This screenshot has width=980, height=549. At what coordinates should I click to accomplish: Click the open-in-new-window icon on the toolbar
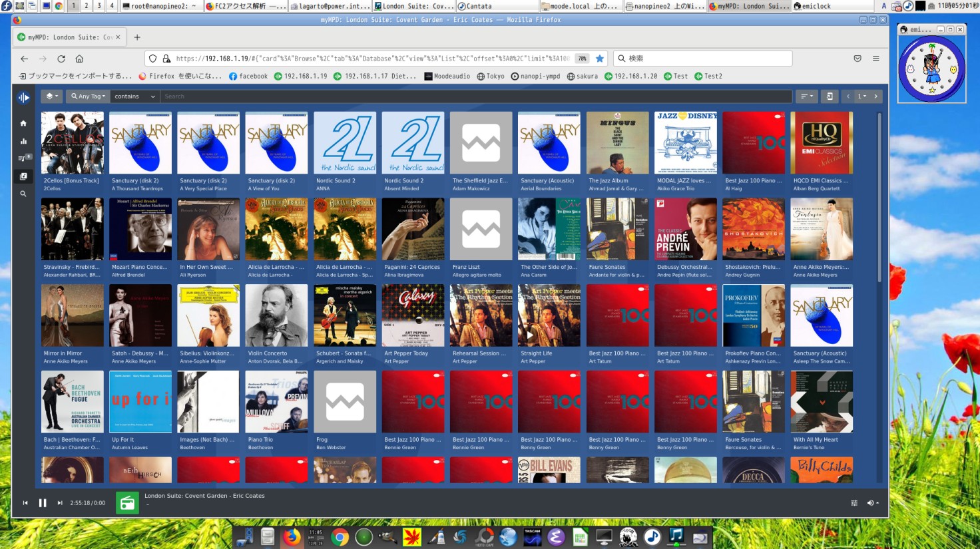coord(830,96)
